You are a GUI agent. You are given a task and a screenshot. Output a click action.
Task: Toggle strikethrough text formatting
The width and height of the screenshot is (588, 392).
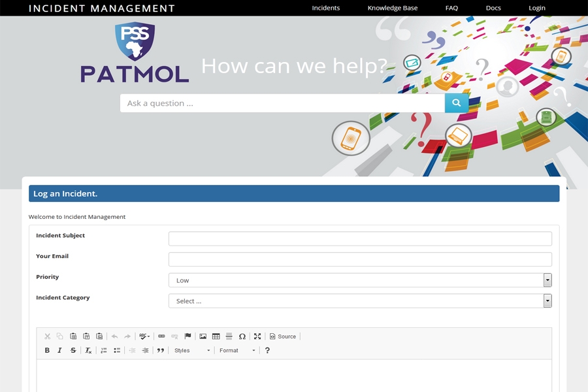tap(73, 351)
